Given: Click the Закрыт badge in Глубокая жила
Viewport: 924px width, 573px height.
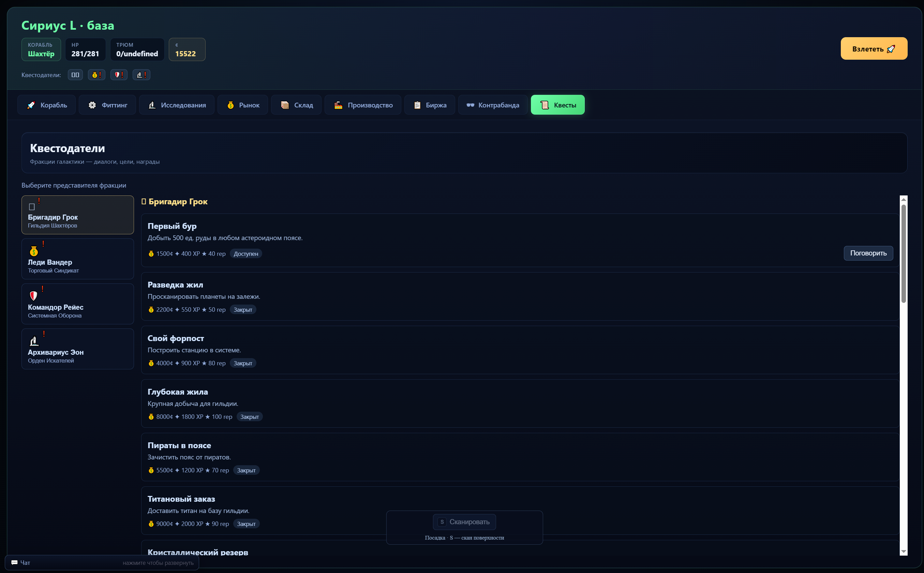Looking at the screenshot, I should [250, 417].
